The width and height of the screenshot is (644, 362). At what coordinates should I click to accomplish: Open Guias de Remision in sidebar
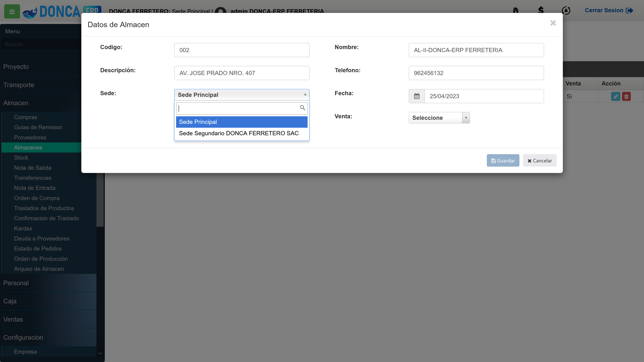click(38, 127)
